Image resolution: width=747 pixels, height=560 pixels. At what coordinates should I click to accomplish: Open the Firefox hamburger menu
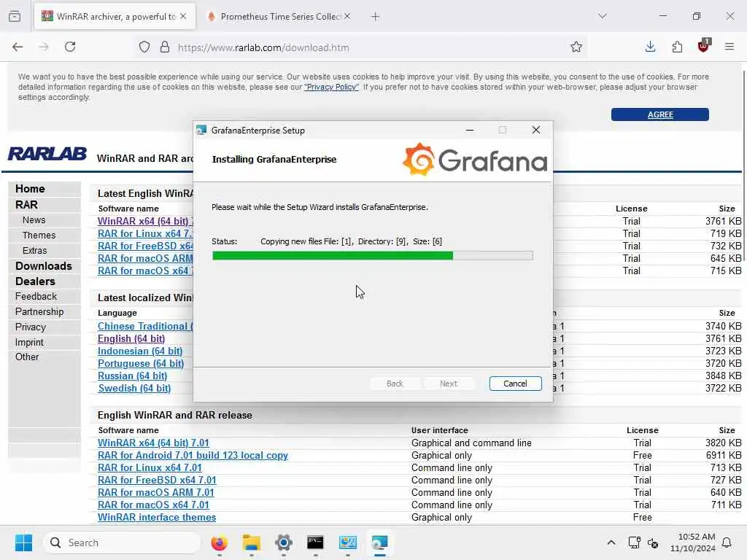click(729, 47)
